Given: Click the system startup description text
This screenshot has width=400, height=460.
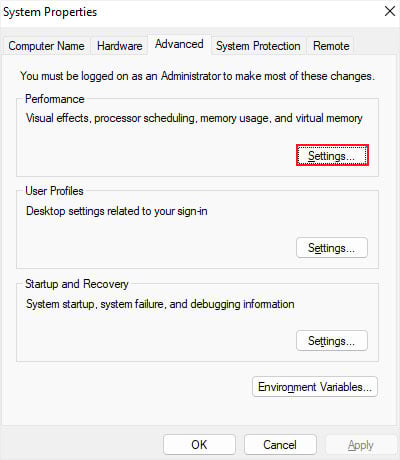Looking at the screenshot, I should pos(160,304).
